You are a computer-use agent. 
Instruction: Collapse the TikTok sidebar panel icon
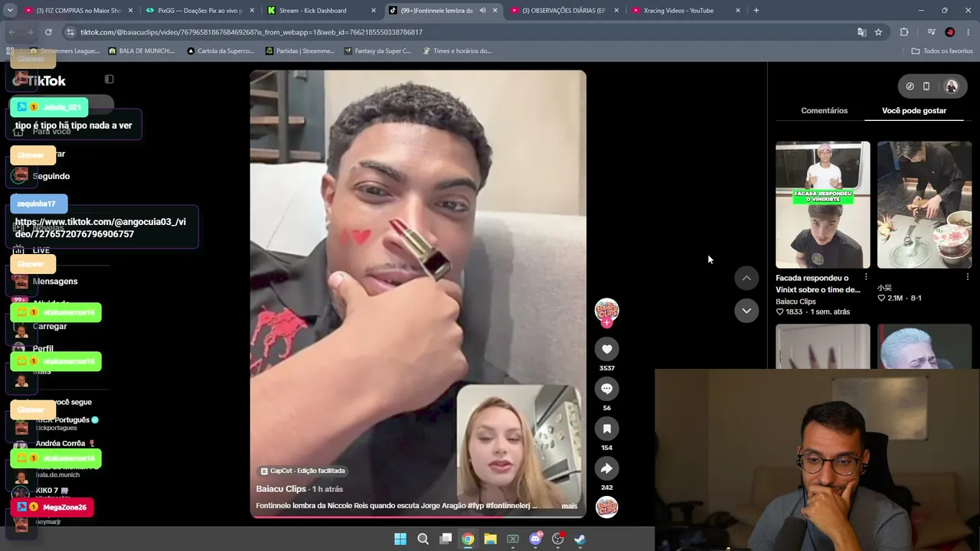click(x=109, y=79)
